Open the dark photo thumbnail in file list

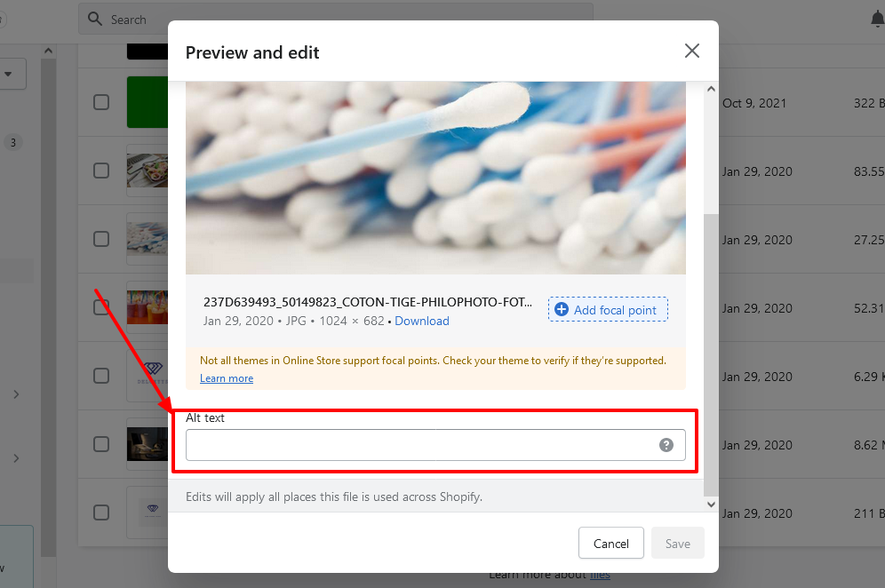point(147,444)
